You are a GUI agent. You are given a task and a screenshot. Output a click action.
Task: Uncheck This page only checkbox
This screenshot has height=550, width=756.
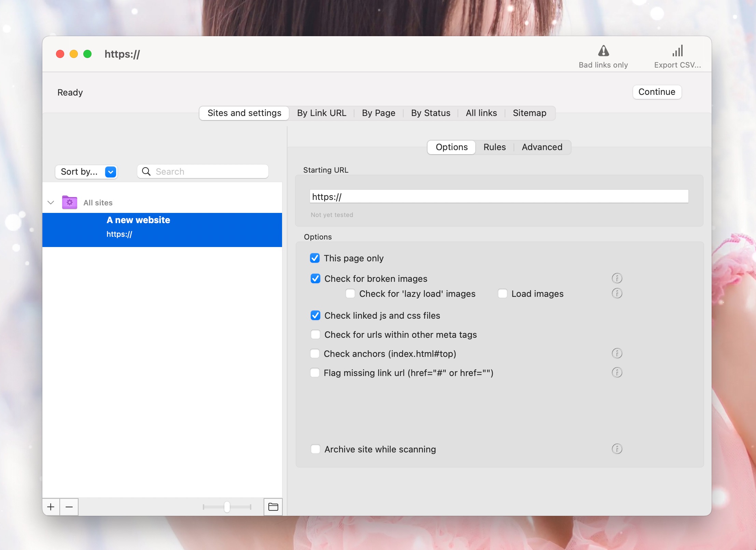point(315,258)
